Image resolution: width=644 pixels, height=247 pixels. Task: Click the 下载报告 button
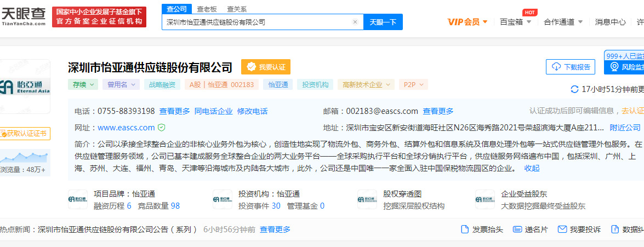pos(571,67)
